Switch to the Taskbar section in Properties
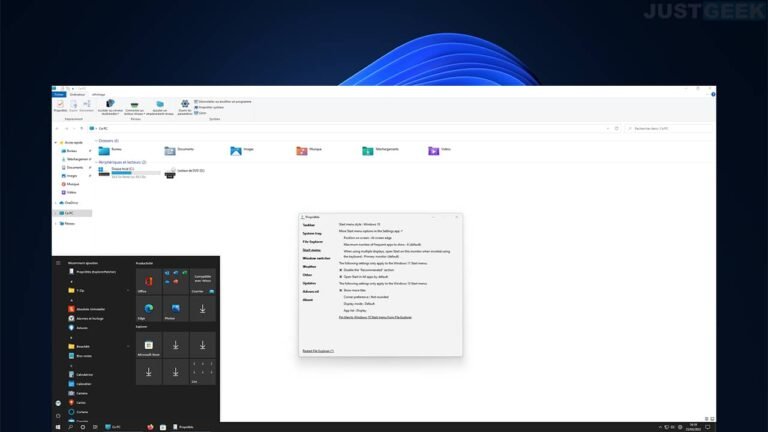Screen dimensions: 768x432 tap(309, 225)
